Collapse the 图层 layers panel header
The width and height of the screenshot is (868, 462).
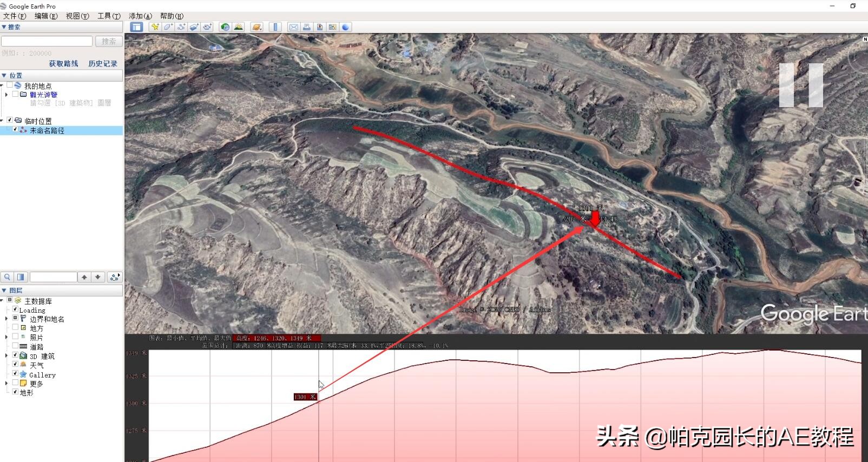point(62,291)
